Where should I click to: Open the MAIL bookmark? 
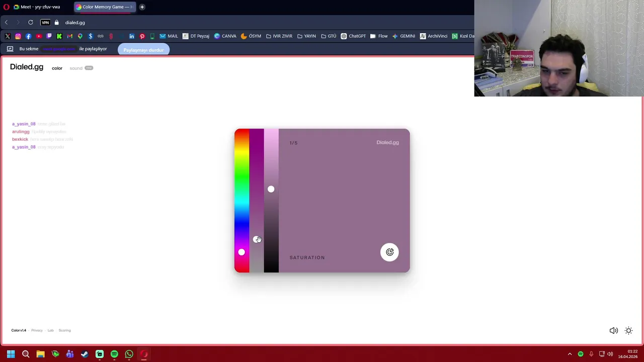[169, 36]
